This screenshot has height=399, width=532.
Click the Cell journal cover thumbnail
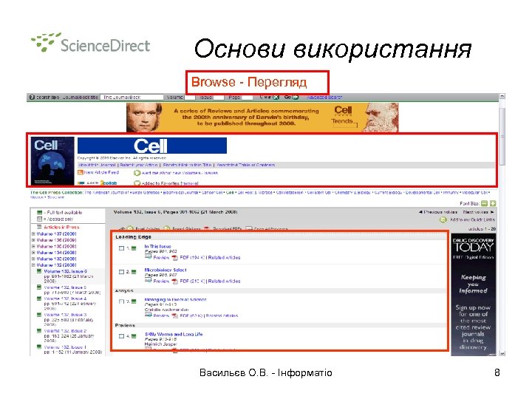pyautogui.click(x=52, y=161)
